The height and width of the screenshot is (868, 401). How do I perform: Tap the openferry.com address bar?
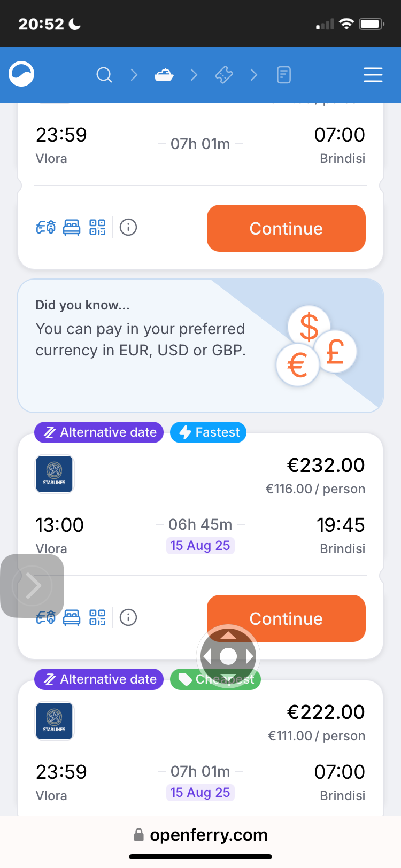(x=200, y=835)
